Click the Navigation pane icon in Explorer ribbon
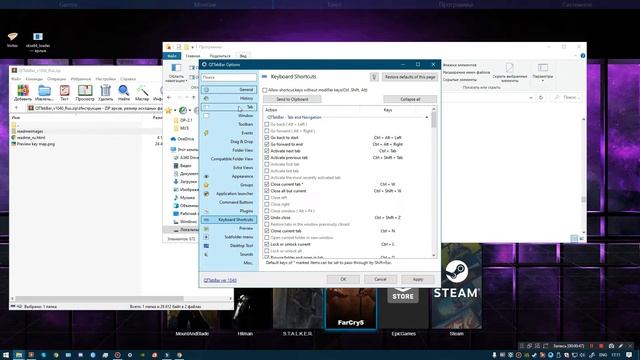 coord(176,68)
